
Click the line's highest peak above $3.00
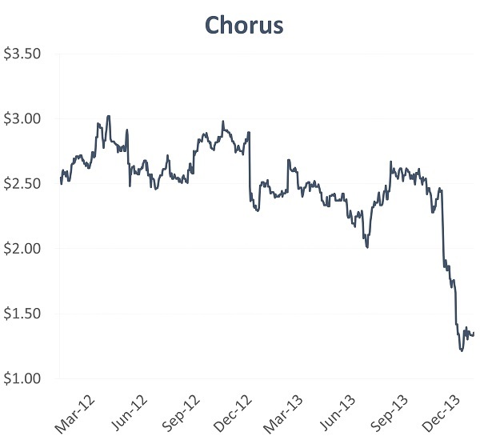point(109,116)
